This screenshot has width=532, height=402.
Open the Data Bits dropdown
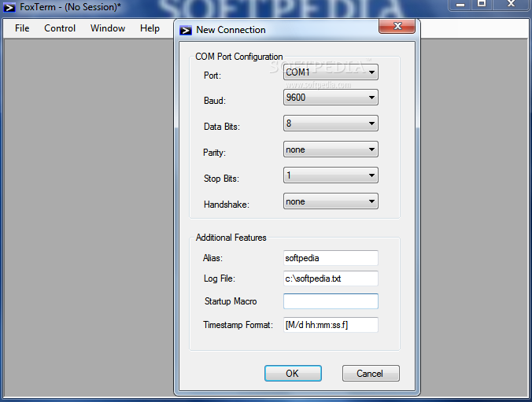pyautogui.click(x=331, y=124)
